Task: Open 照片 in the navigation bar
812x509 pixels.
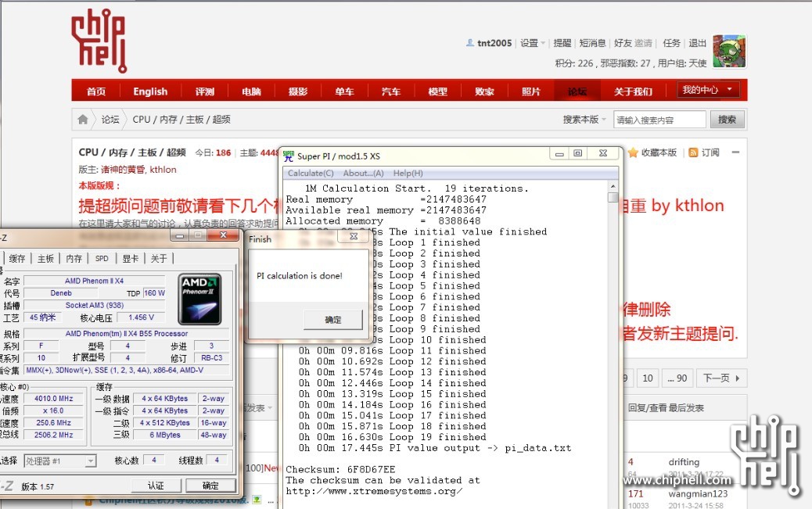Action: pos(531,91)
